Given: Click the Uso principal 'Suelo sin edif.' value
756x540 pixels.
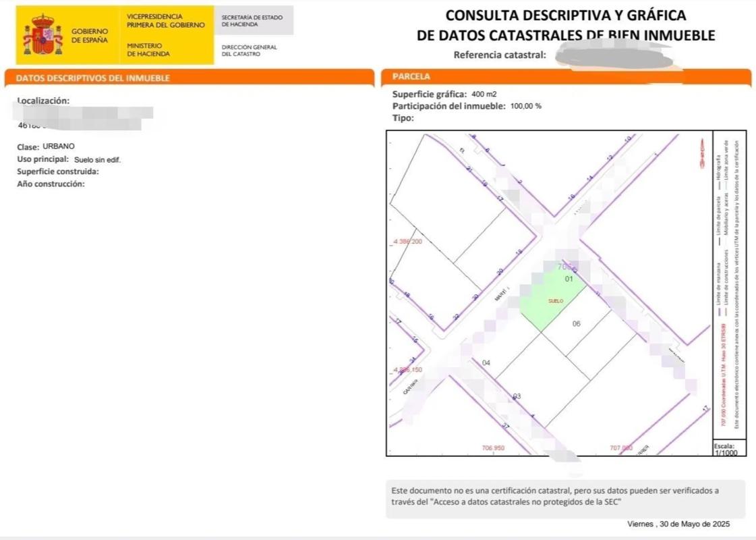Looking at the screenshot, I should pos(98,159).
